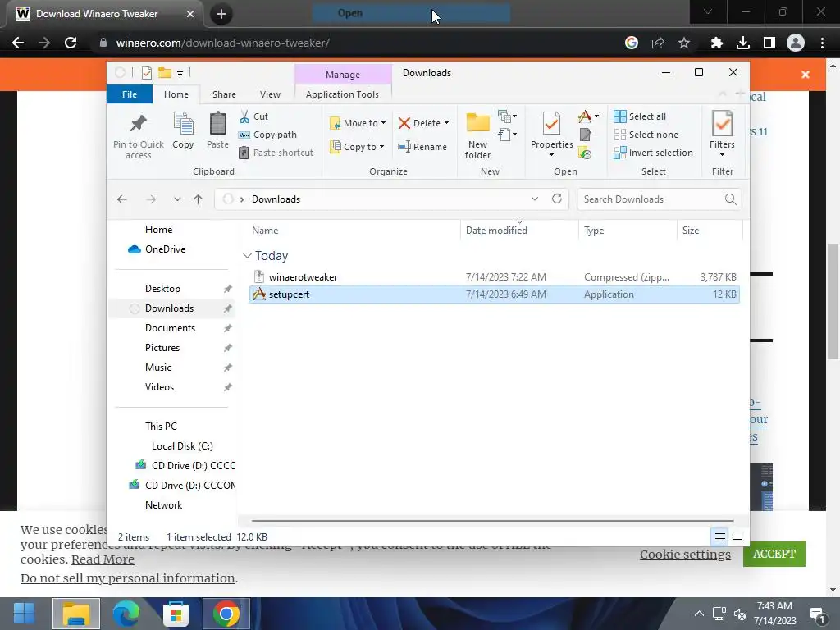Click Select none in ribbon

(x=646, y=135)
